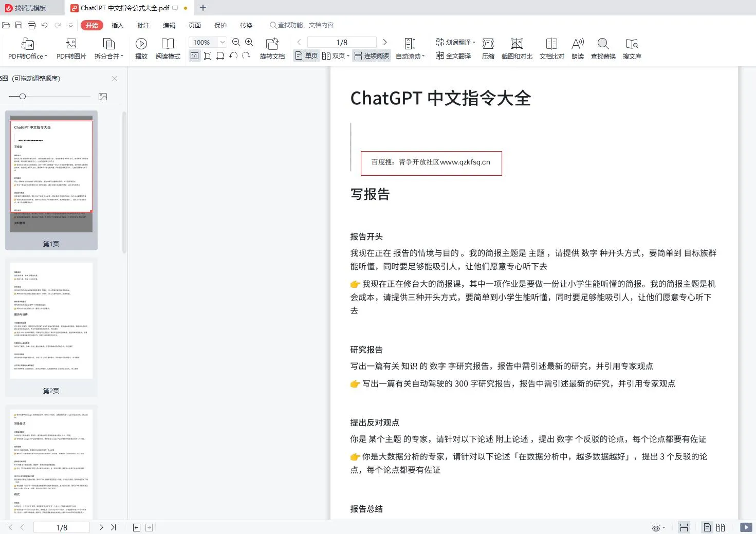Image resolution: width=756 pixels, height=534 pixels.
Task: Set fit-to-page view icon
Action: tap(208, 56)
